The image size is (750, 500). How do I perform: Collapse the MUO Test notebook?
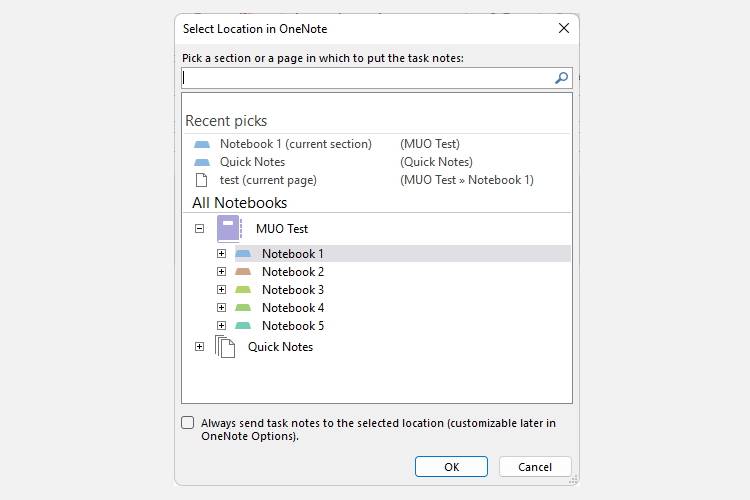click(199, 229)
